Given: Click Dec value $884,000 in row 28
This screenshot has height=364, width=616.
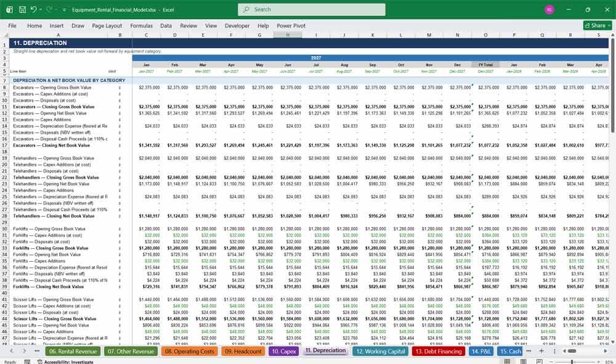Looking at the screenshot, I should 462,216.
